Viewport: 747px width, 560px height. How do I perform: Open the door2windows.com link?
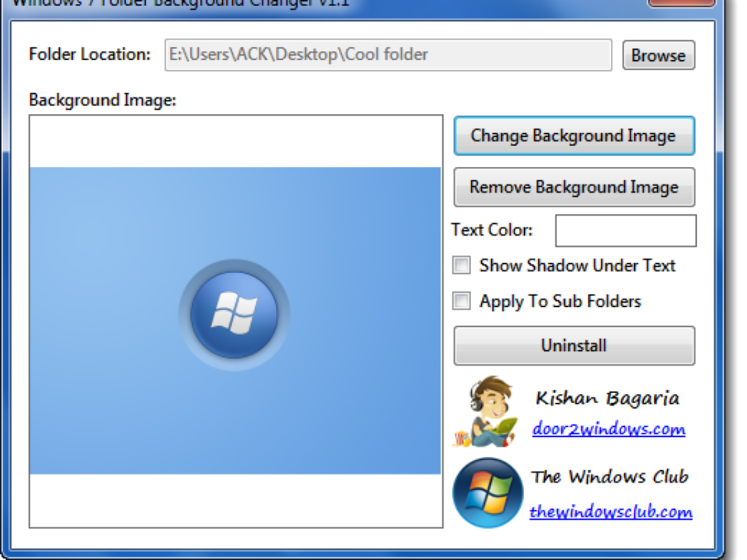click(x=609, y=429)
